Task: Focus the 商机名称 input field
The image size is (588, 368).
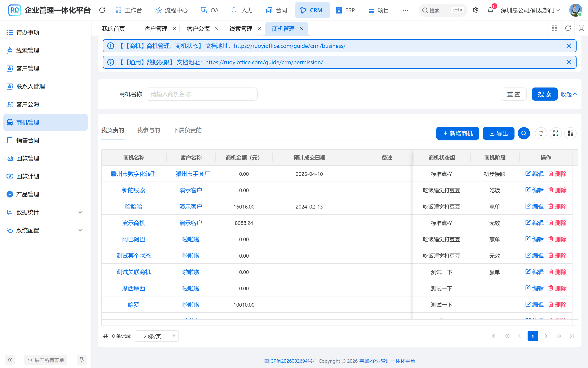Action: pyautogui.click(x=202, y=94)
